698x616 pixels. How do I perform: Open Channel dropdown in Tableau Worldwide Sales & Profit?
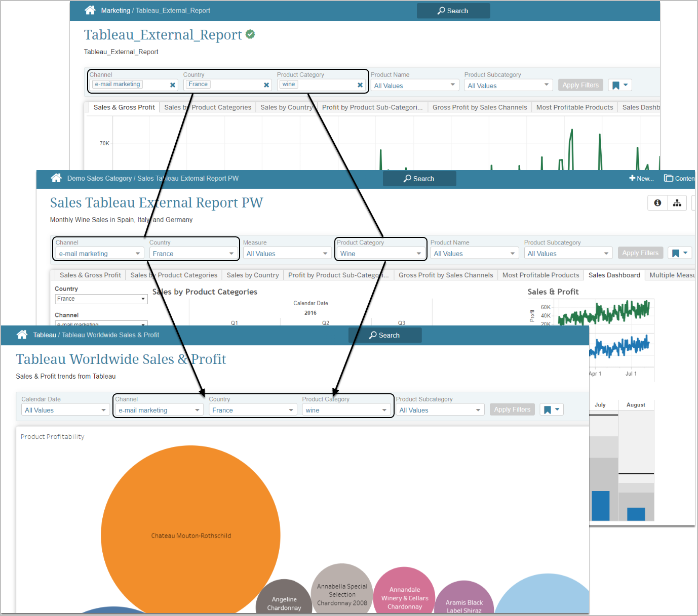(x=159, y=410)
